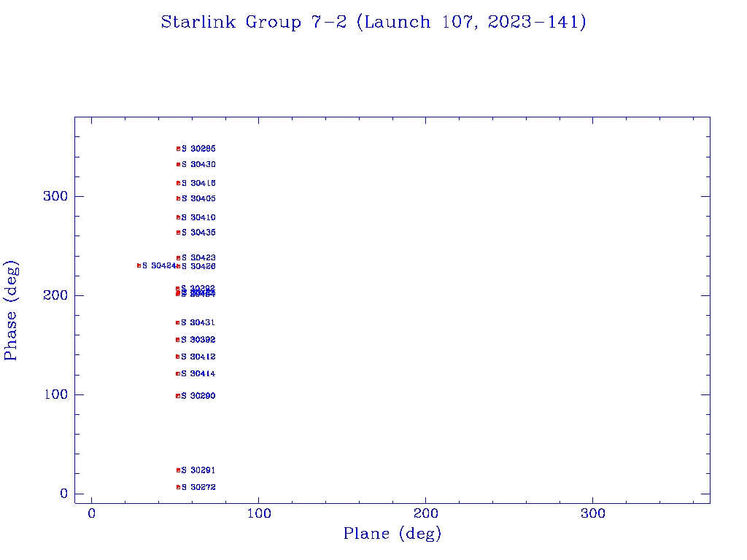
Task: Select the 'S 30272' satellite label
Action: (198, 487)
